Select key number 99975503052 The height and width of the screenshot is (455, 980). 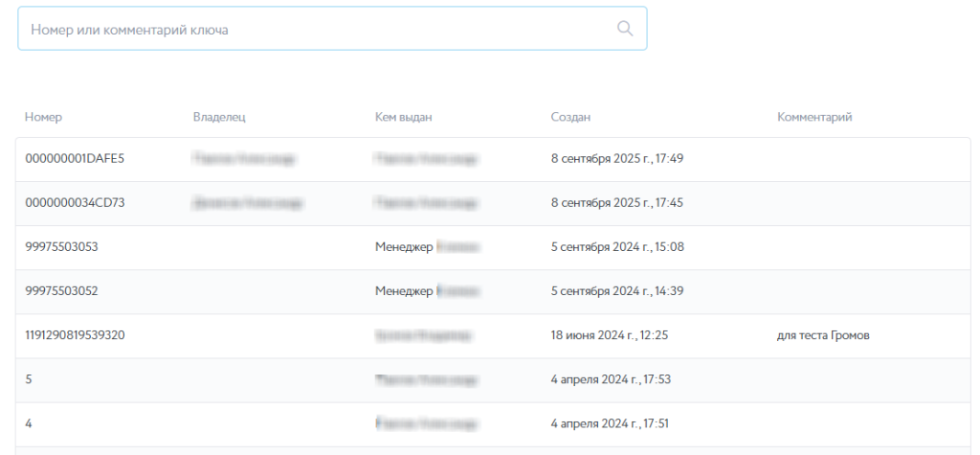pos(61,291)
